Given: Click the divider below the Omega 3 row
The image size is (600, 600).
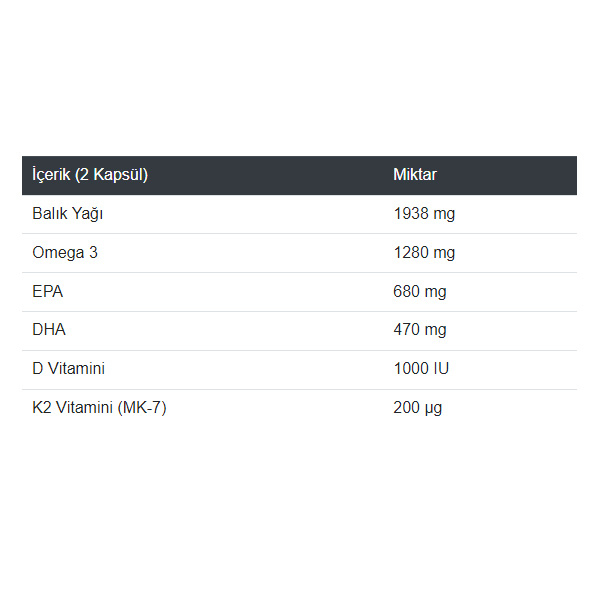Looking at the screenshot, I should pos(299,272).
